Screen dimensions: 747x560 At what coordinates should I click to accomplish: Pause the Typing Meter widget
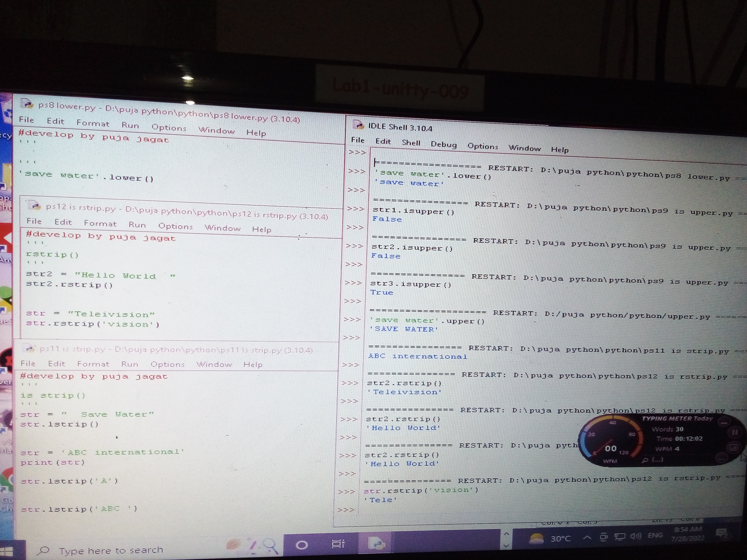734,432
